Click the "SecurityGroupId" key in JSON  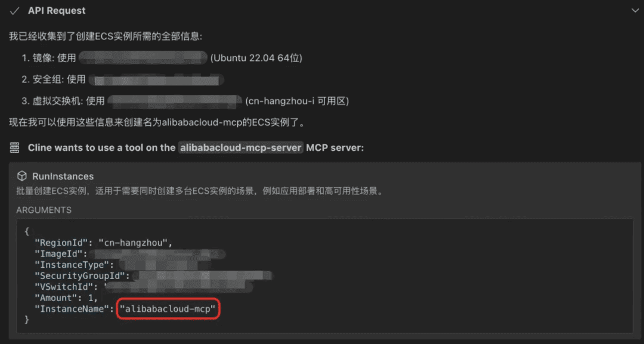click(x=80, y=276)
